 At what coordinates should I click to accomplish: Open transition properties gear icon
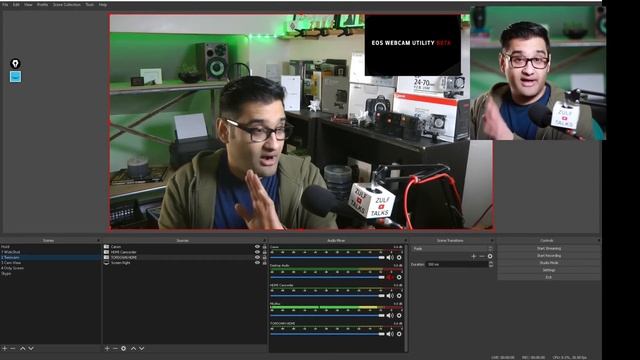tap(490, 256)
